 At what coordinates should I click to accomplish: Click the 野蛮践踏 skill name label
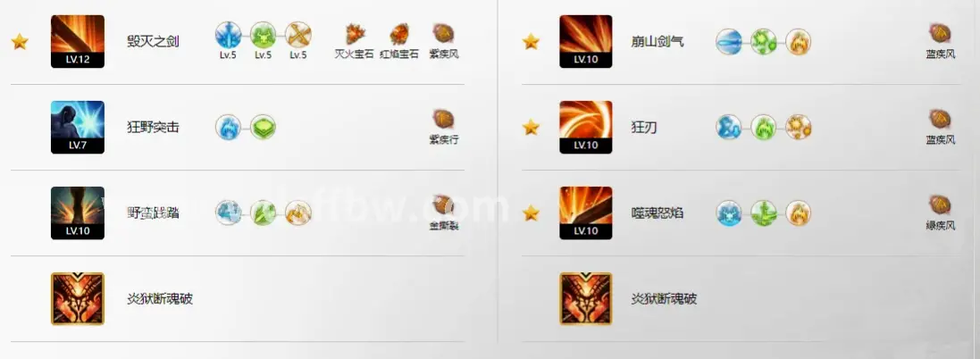tap(153, 213)
